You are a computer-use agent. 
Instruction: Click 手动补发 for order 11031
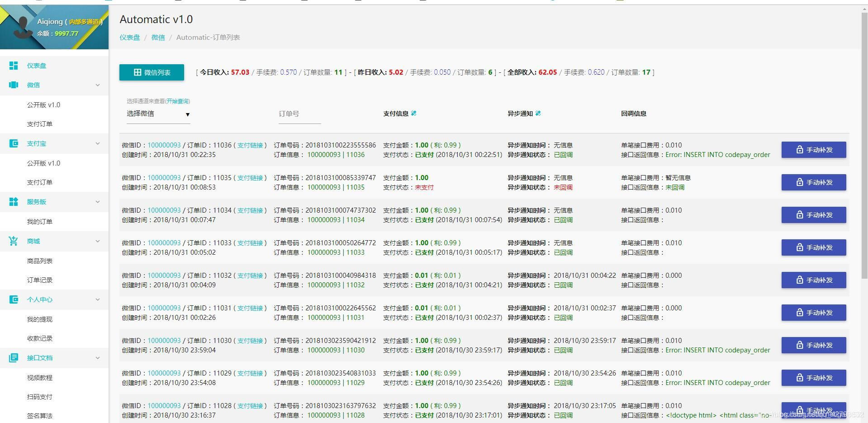click(814, 313)
